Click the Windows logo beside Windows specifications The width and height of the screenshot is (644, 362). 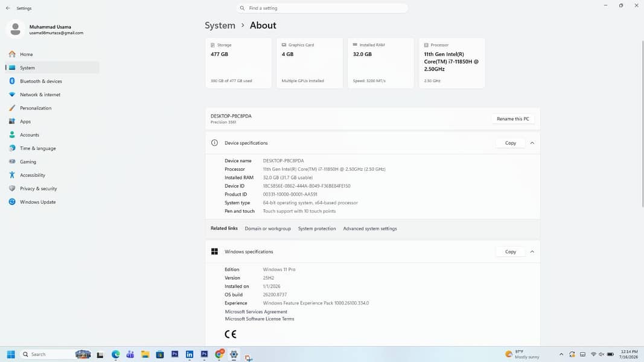click(x=214, y=251)
